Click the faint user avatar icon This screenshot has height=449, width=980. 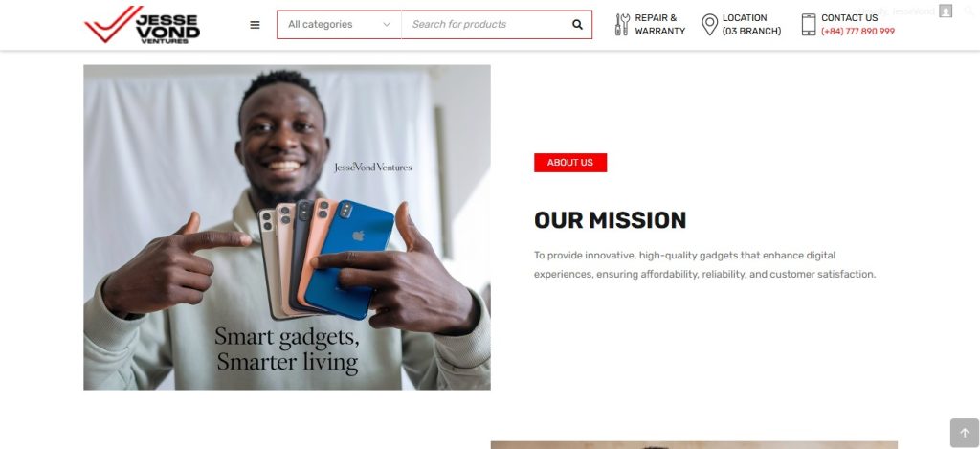coord(946,11)
